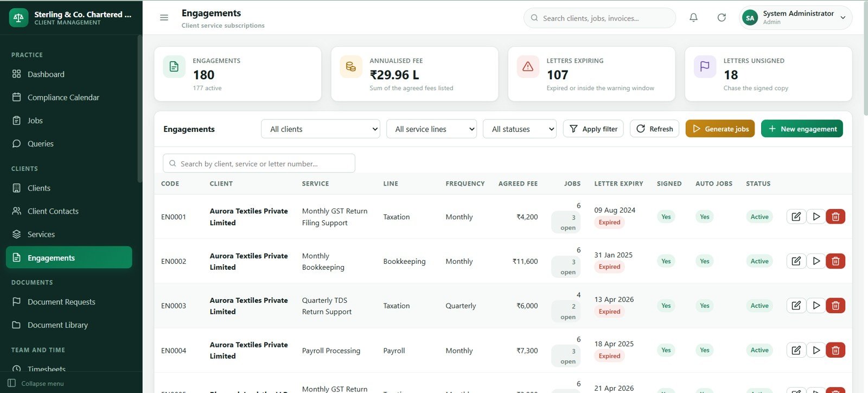
Task: Click the Active status badge for EN0003
Action: click(x=759, y=306)
